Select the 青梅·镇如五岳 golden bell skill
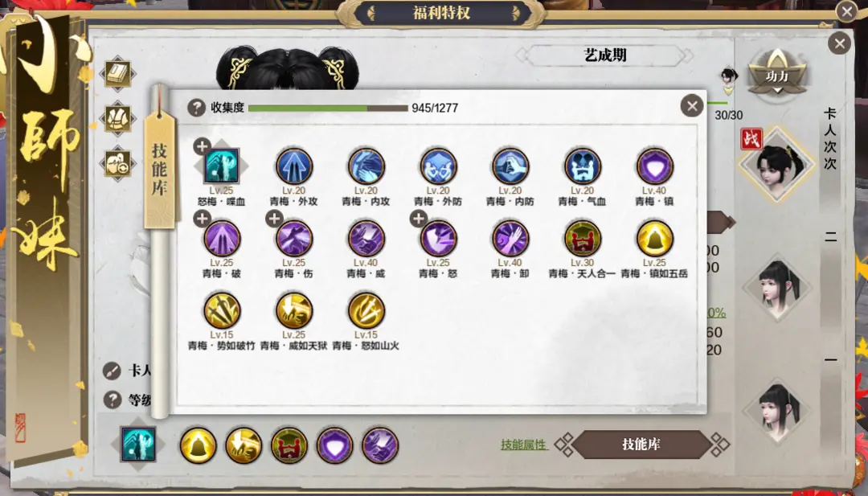868x496 pixels. (x=654, y=238)
